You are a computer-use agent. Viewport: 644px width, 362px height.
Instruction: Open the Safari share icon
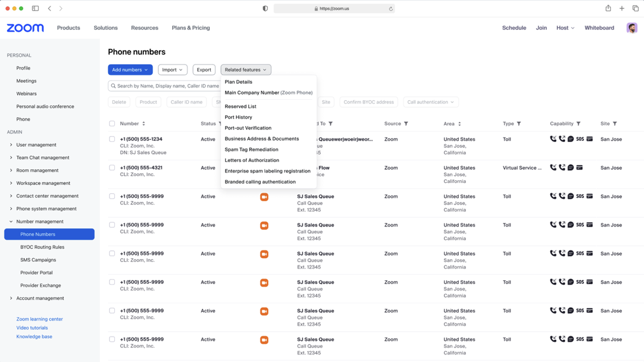coord(608,8)
